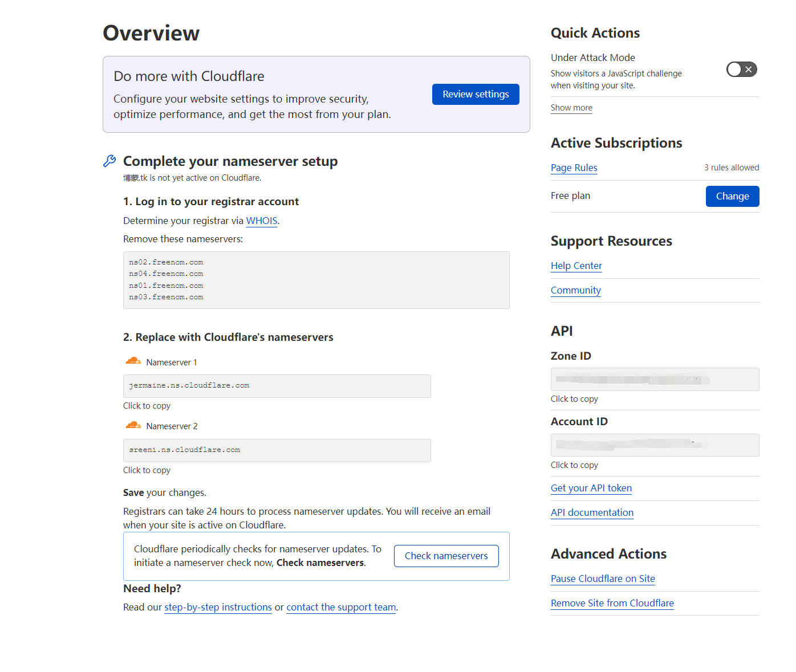Select Pause Cloudflare on Site
796x672 pixels.
click(603, 579)
